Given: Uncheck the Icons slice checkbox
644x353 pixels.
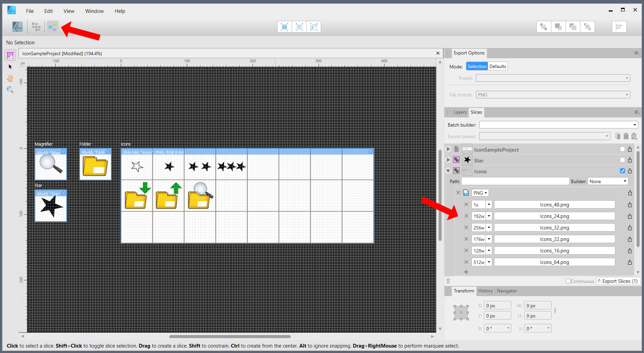Looking at the screenshot, I should click(622, 171).
